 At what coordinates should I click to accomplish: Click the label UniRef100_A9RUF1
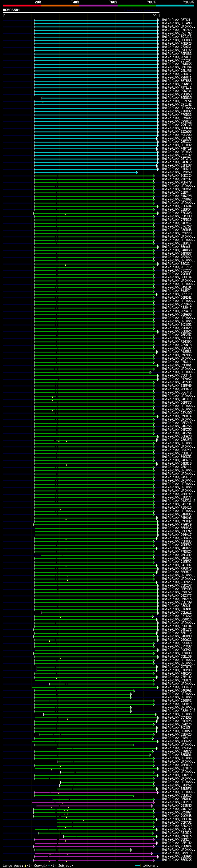click(x=177, y=77)
